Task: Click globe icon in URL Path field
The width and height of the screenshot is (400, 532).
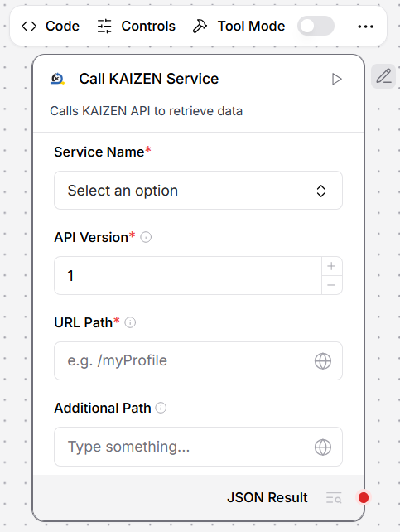Action: 323,361
